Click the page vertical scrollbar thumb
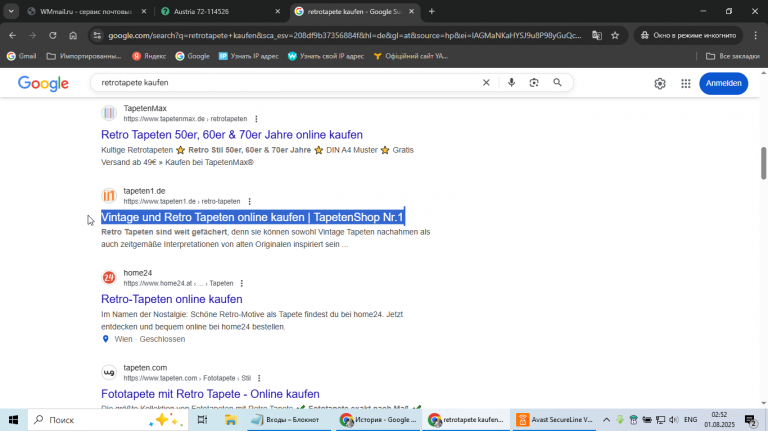Viewport: 768px width, 431px height. (x=763, y=163)
